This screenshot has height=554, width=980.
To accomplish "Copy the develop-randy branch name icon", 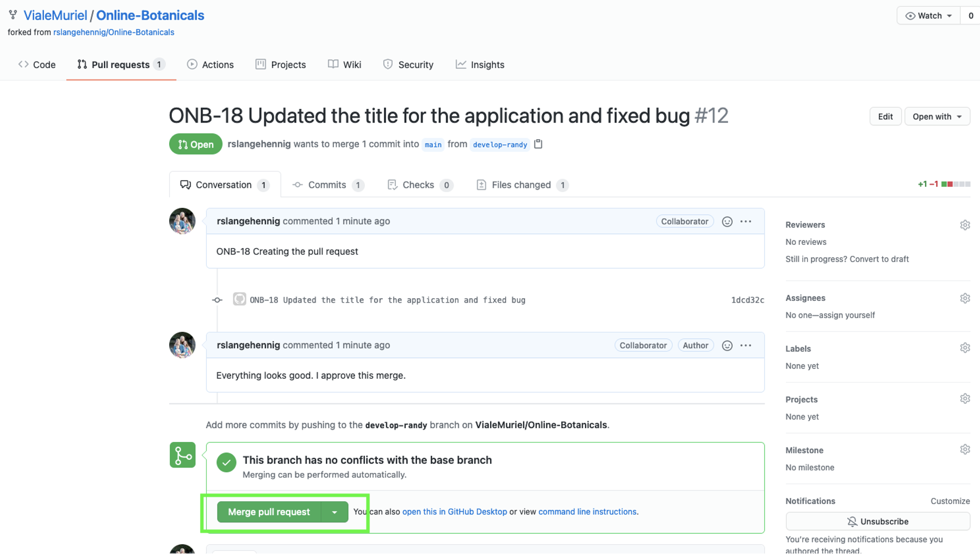I will pos(538,144).
